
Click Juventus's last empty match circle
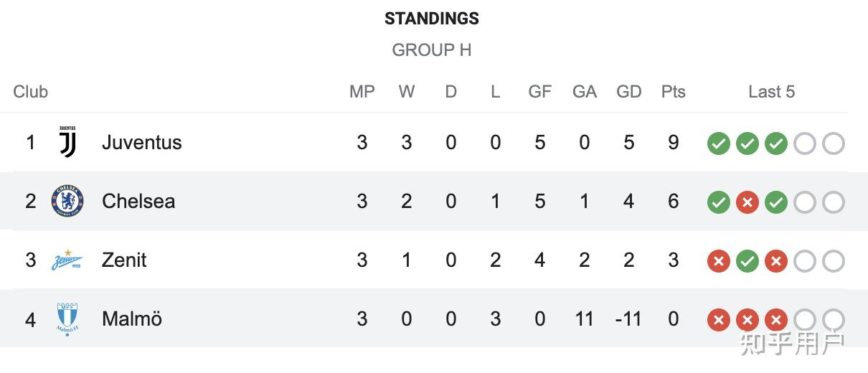pyautogui.click(x=833, y=143)
